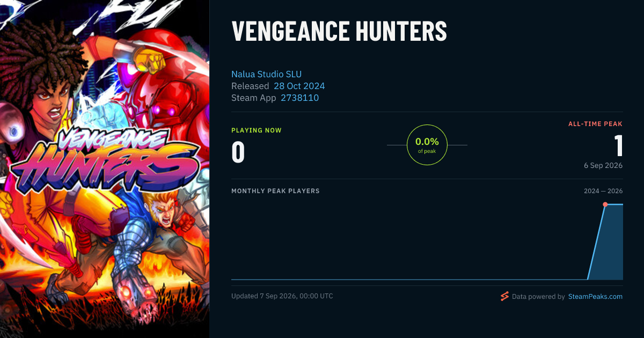Image resolution: width=644 pixels, height=338 pixels.
Task: Open Steam App ID 2738110 link
Action: 299,98
